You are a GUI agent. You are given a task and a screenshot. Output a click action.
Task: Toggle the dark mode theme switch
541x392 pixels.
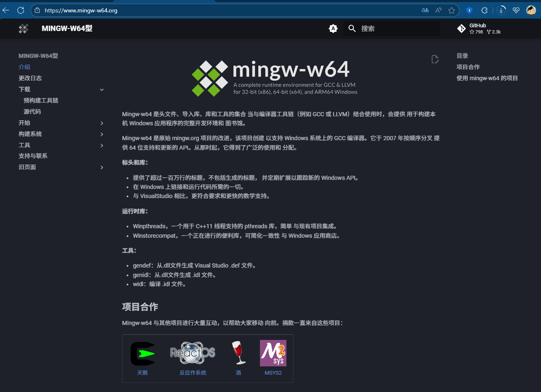pos(333,29)
